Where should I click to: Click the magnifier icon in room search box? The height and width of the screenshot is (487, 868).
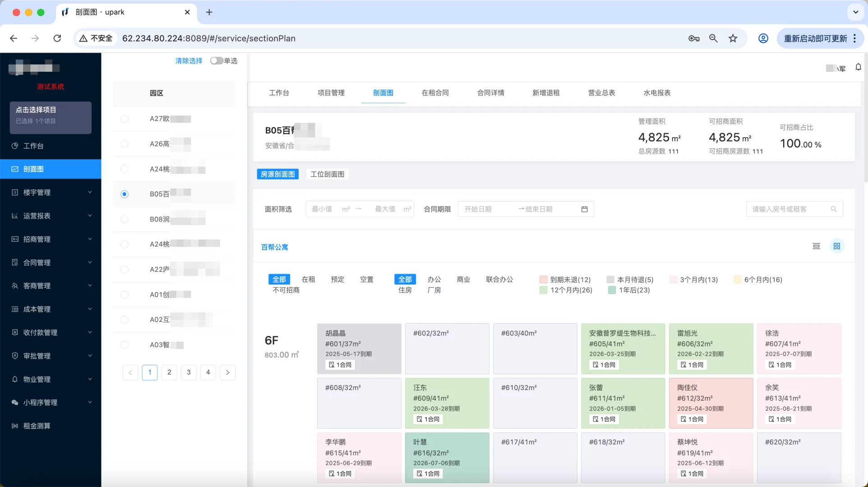pyautogui.click(x=833, y=209)
